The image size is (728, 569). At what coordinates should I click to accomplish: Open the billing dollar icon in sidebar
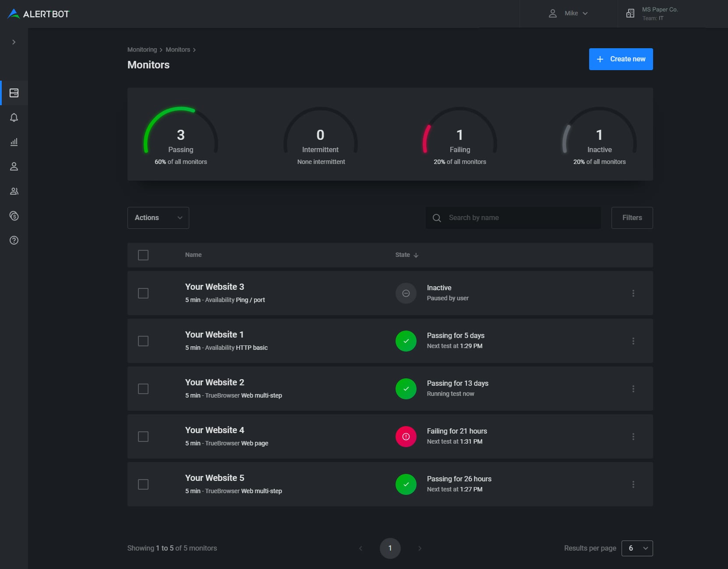(14, 216)
